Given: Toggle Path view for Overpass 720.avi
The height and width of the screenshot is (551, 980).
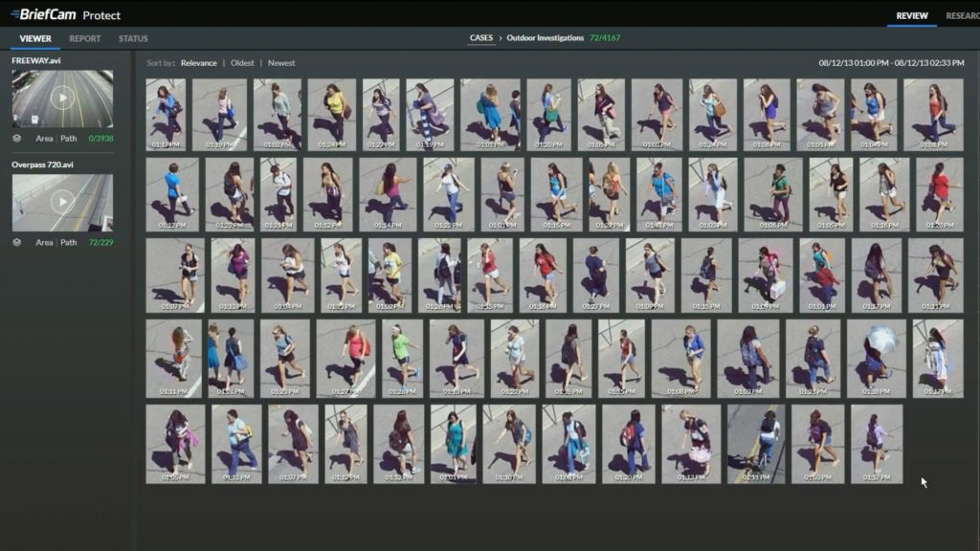Looking at the screenshot, I should coord(69,242).
